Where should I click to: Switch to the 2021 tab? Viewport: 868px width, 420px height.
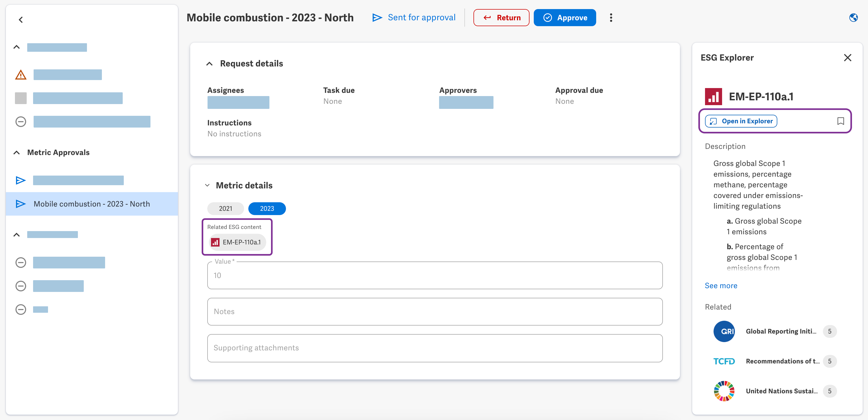pyautogui.click(x=225, y=208)
